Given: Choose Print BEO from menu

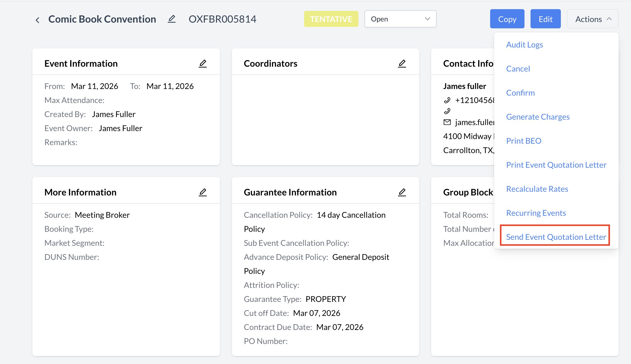Looking at the screenshot, I should coord(524,141).
